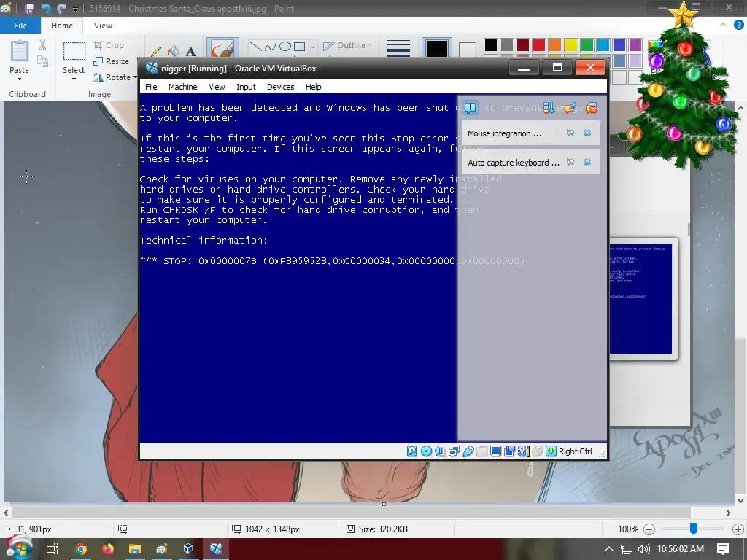Select the Pencil tool in Paint

click(156, 52)
